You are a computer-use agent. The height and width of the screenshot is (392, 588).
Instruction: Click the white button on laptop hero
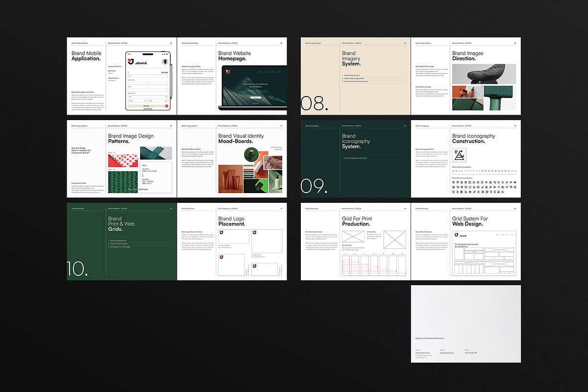tap(255, 98)
